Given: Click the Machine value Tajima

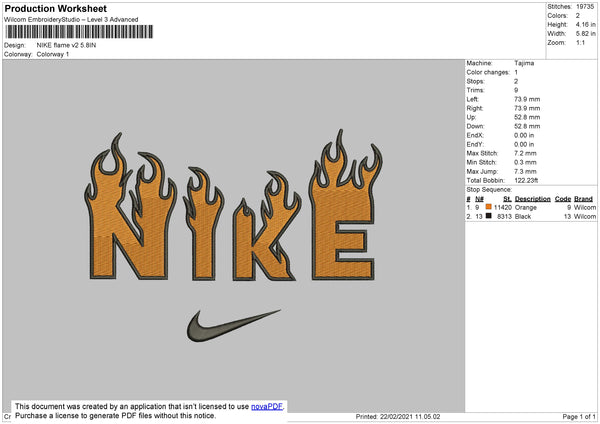Looking at the screenshot, I should (524, 63).
